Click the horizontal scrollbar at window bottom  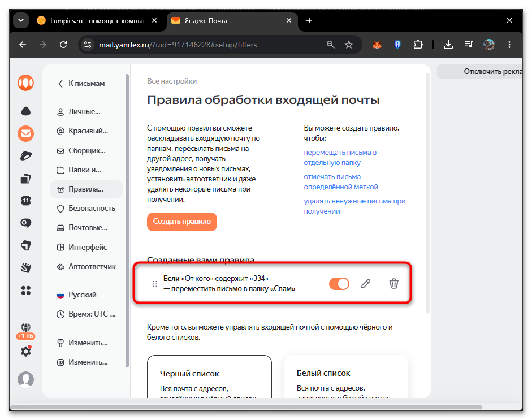coord(246,407)
